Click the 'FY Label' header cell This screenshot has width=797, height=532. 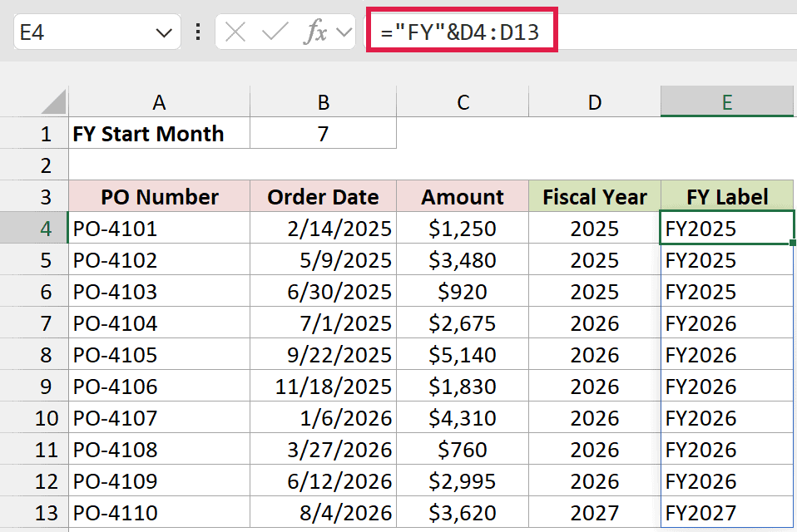727,196
